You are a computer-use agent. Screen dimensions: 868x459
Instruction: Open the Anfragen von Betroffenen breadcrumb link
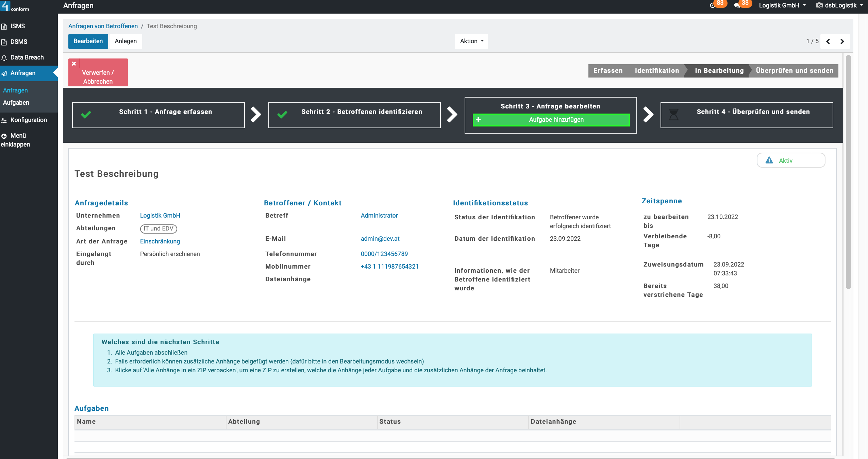(103, 26)
